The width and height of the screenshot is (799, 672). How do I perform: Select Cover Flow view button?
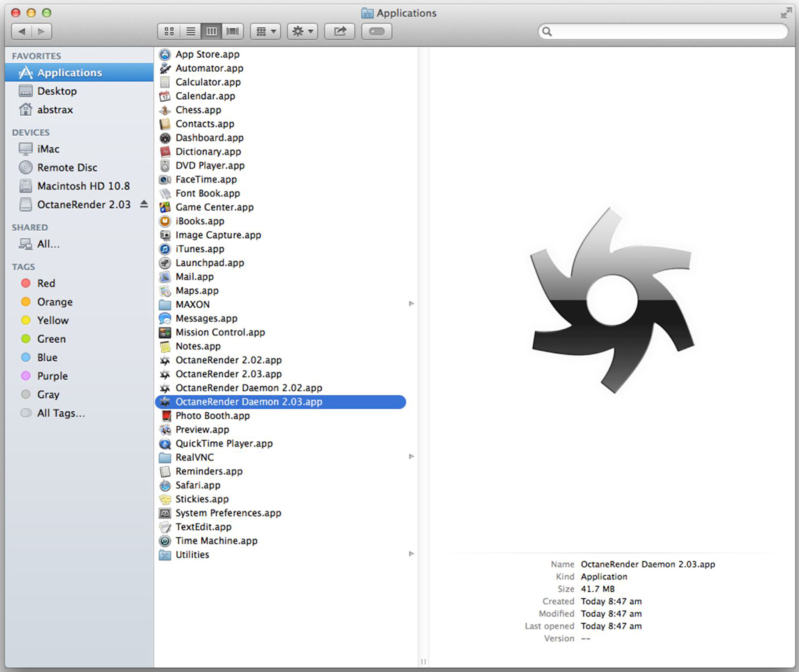pos(232,31)
